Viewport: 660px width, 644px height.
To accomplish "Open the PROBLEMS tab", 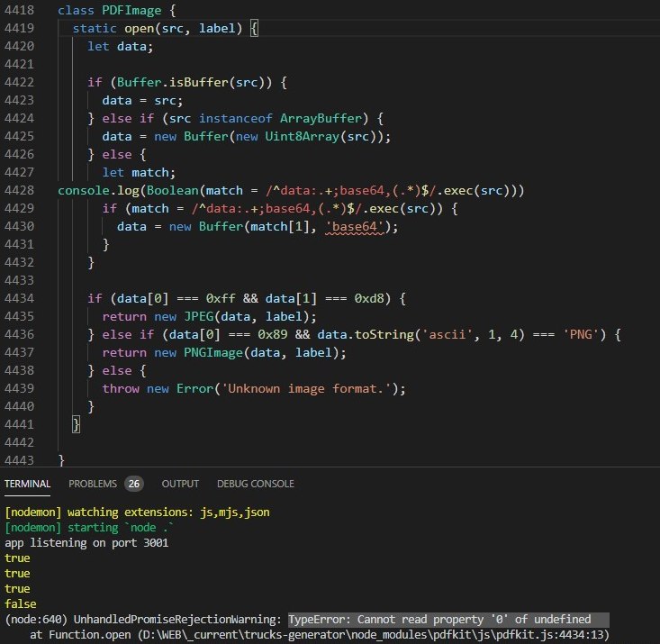I will pos(93,484).
